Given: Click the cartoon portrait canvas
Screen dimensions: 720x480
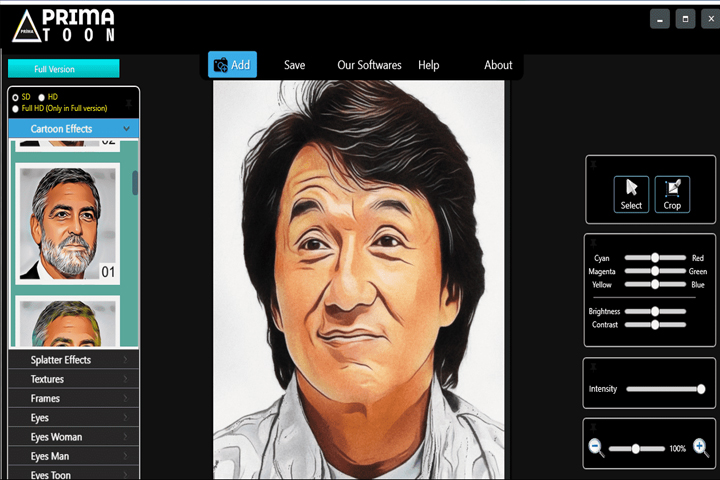Looking at the screenshot, I should [359, 280].
